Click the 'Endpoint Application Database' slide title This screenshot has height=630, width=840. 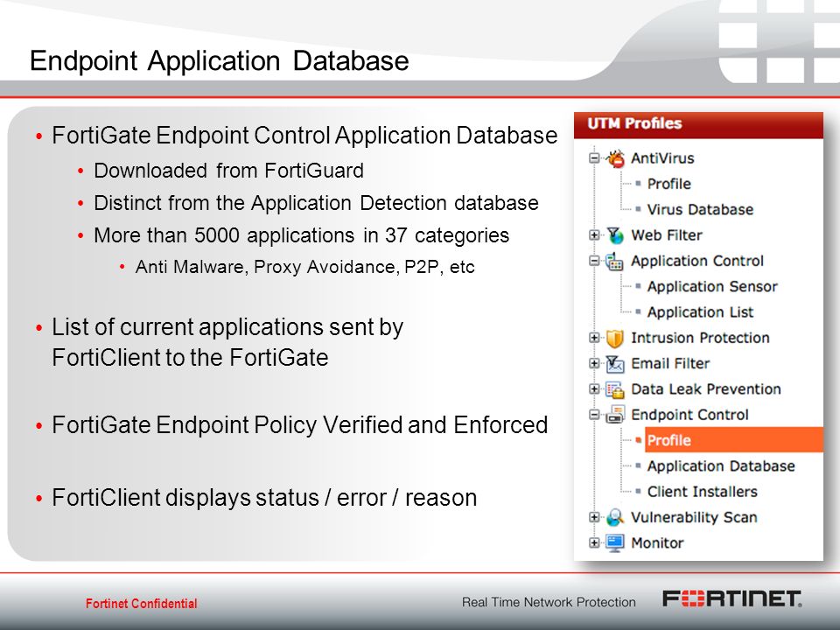click(x=219, y=61)
